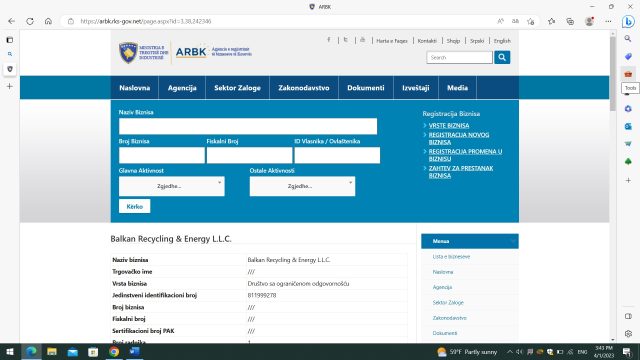Click the browser address bar URL

coord(146,21)
